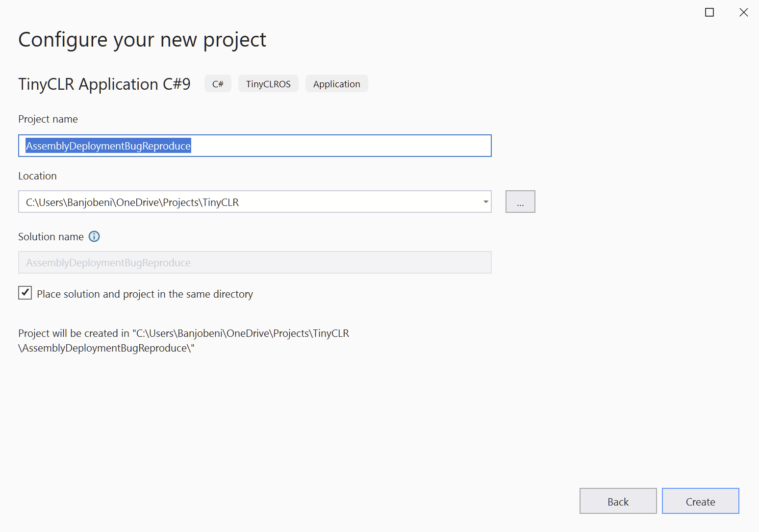Viewport: 759px width, 532px height.
Task: Click the TinyCLROS tag
Action: click(x=268, y=84)
